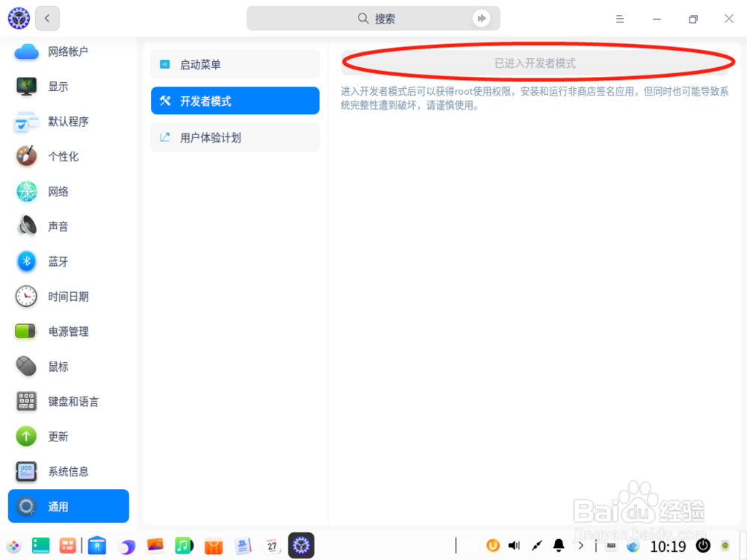Image resolution: width=747 pixels, height=560 pixels.
Task: Click the volume icon in the system tray
Action: (x=512, y=545)
